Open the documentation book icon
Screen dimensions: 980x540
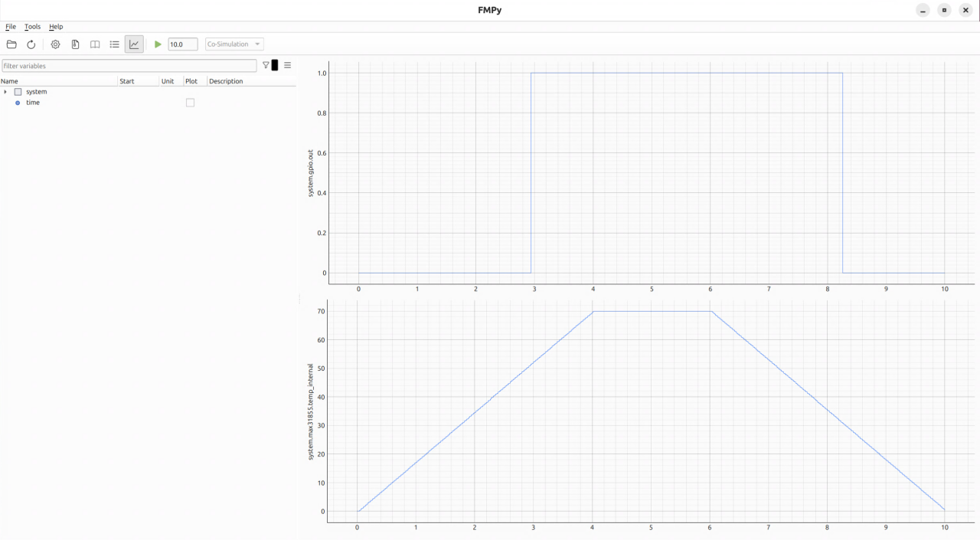coord(95,44)
